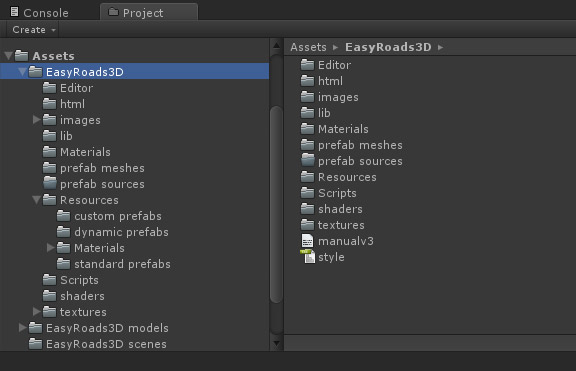Select 'textures' label in the folder tree
The width and height of the screenshot is (576, 371).
(83, 312)
